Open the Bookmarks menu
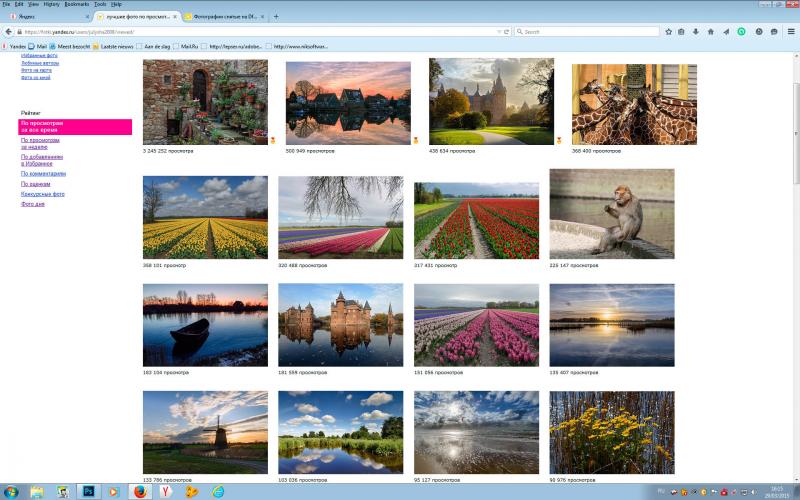Screen dimensions: 800x500 point(77,4)
